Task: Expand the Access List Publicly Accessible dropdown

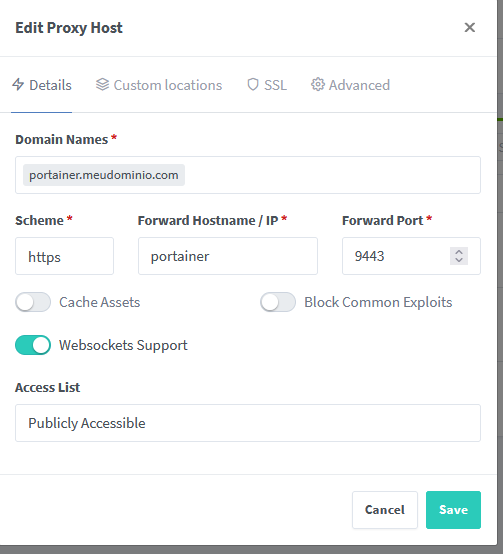Action: point(248,423)
